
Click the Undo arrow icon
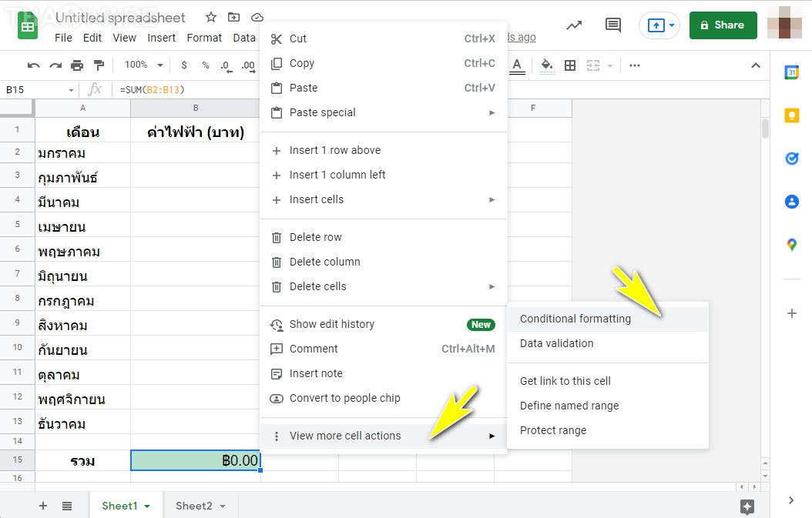pyautogui.click(x=34, y=65)
